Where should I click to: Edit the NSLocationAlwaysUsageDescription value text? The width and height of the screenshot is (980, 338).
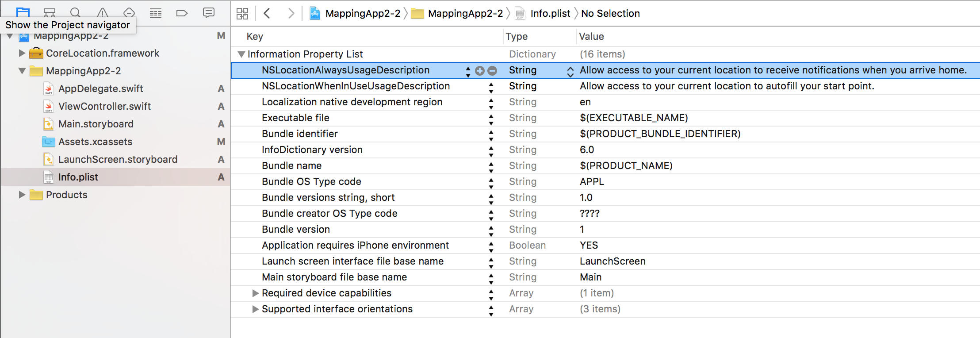773,70
